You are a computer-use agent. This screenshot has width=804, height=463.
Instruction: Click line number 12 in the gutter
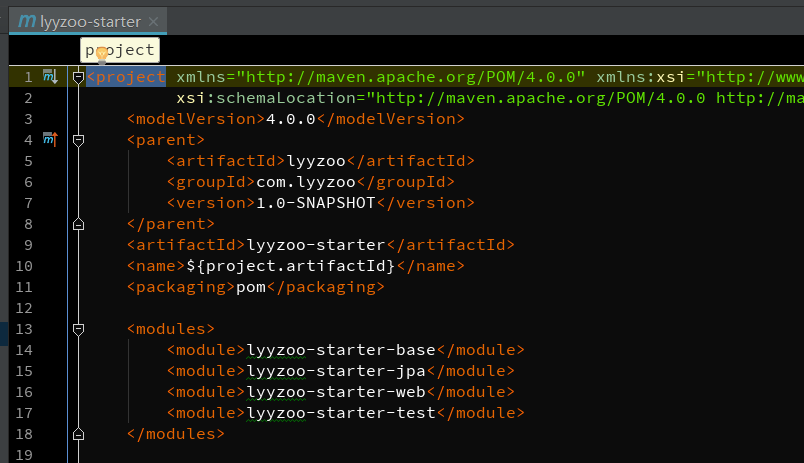click(24, 308)
